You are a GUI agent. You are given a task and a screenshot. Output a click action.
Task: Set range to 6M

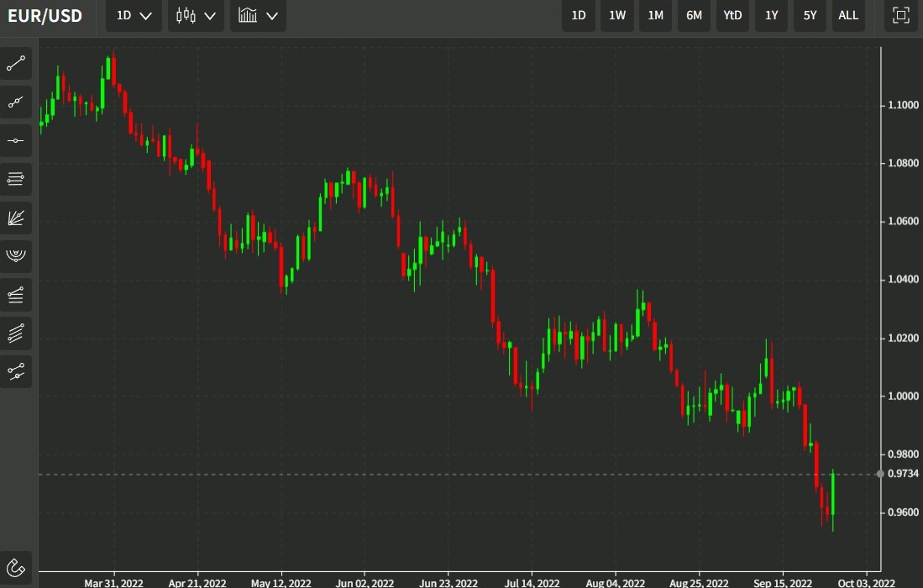(694, 15)
